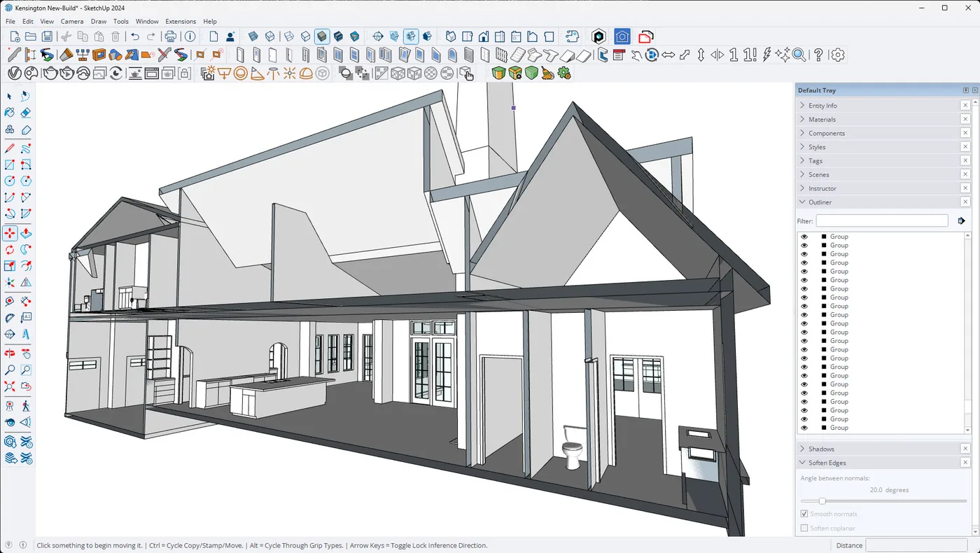Image resolution: width=980 pixels, height=553 pixels.
Task: Uncheck the Smooth normals checkbox
Action: [804, 513]
